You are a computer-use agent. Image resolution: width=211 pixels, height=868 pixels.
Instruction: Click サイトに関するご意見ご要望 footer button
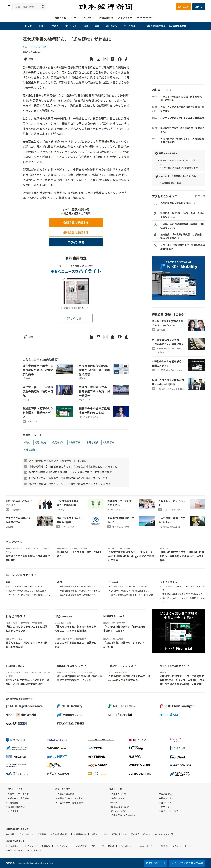pyautogui.click(x=187, y=863)
